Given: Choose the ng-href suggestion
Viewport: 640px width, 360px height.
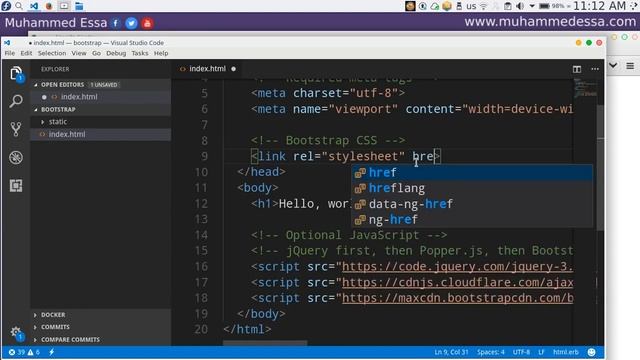Looking at the screenshot, I should pyautogui.click(x=472, y=220).
